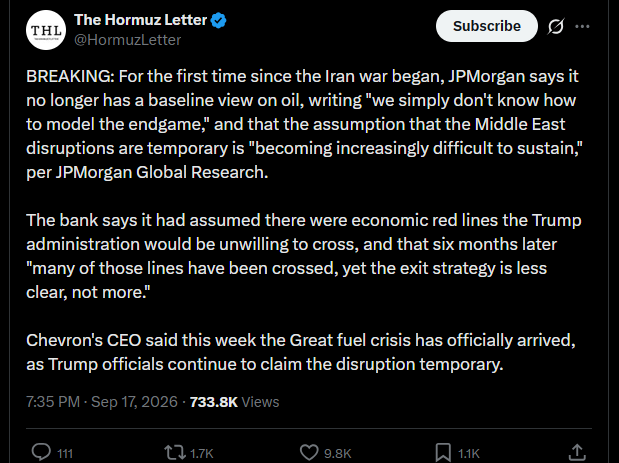619x463 pixels.
Task: Click the reply speech bubble icon
Action: (x=41, y=452)
